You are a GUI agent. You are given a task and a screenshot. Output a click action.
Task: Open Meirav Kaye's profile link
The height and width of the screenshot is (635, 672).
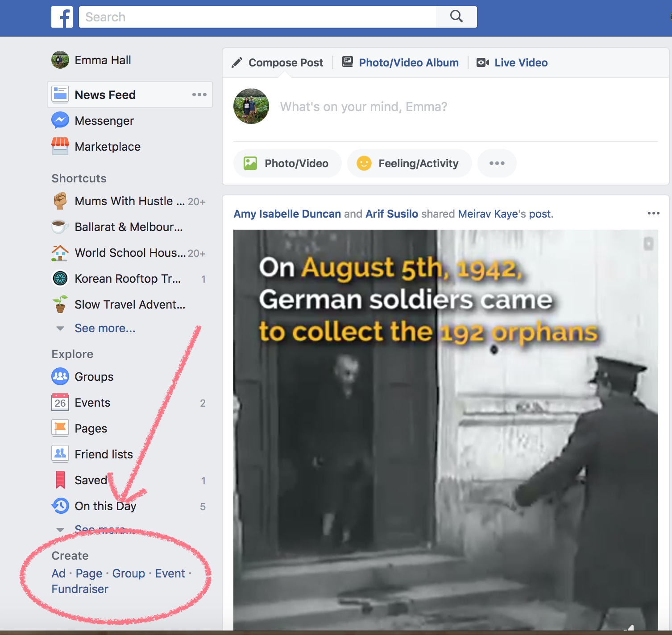pos(488,214)
